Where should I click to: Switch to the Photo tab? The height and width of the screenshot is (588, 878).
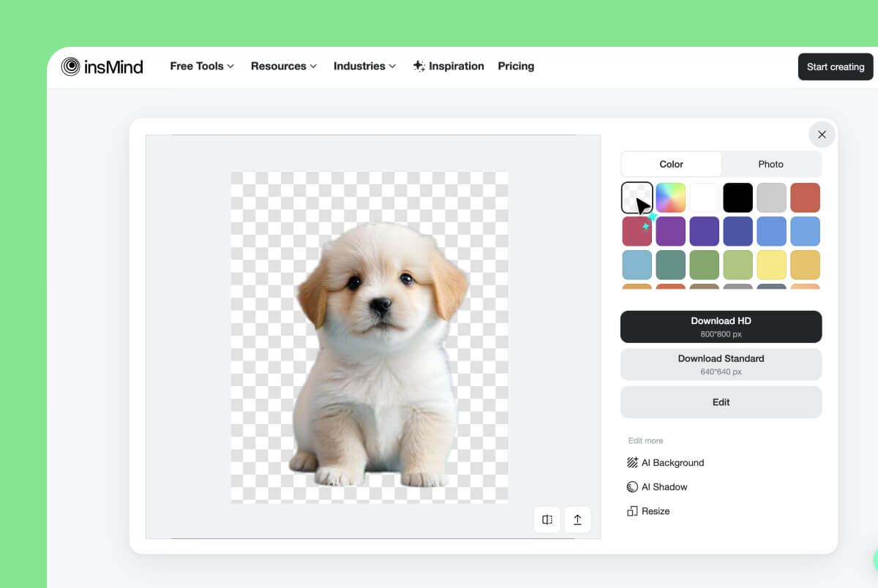770,164
